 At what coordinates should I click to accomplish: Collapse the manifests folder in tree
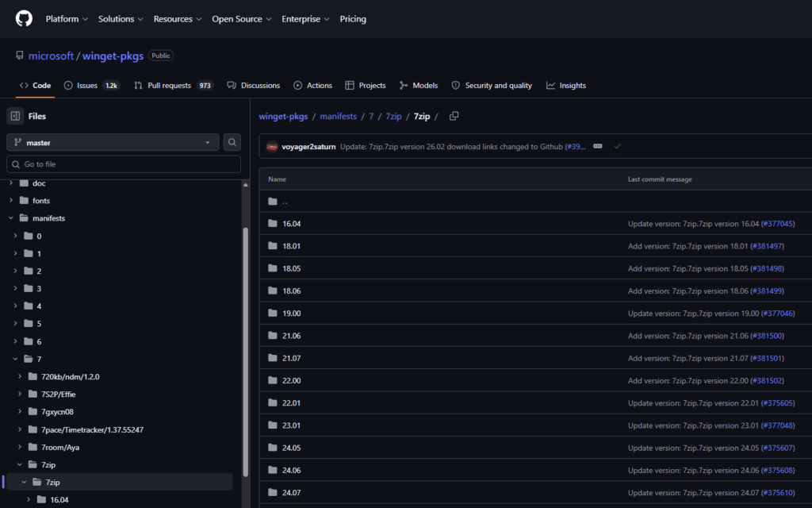click(11, 218)
